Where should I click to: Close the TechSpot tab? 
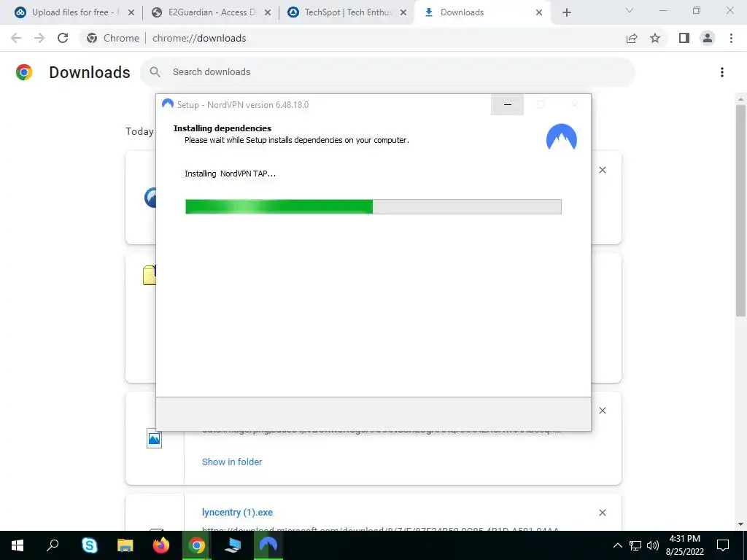point(403,12)
